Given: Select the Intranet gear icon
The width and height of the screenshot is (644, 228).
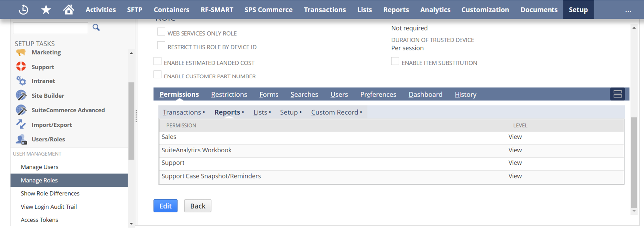Looking at the screenshot, I should (21, 81).
